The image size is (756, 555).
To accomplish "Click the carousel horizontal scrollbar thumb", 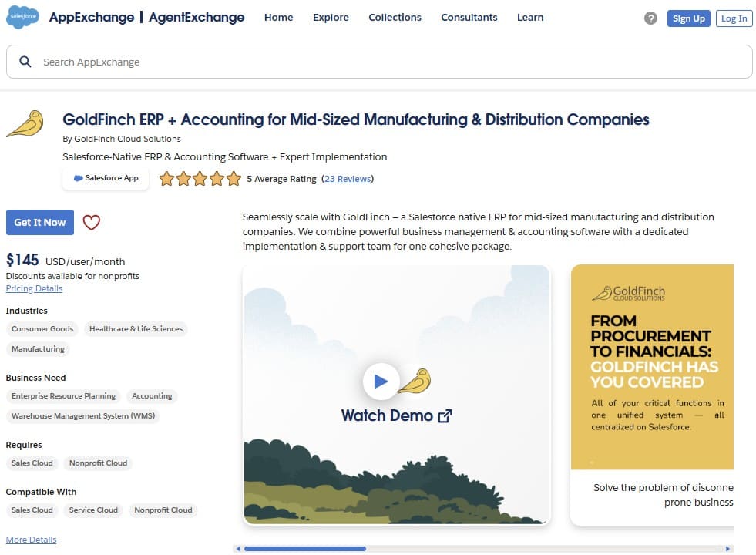I will tap(304, 549).
